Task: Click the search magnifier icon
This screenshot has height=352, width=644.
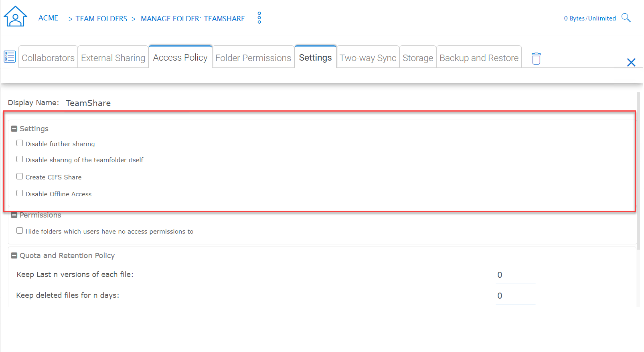Action: 626,18
